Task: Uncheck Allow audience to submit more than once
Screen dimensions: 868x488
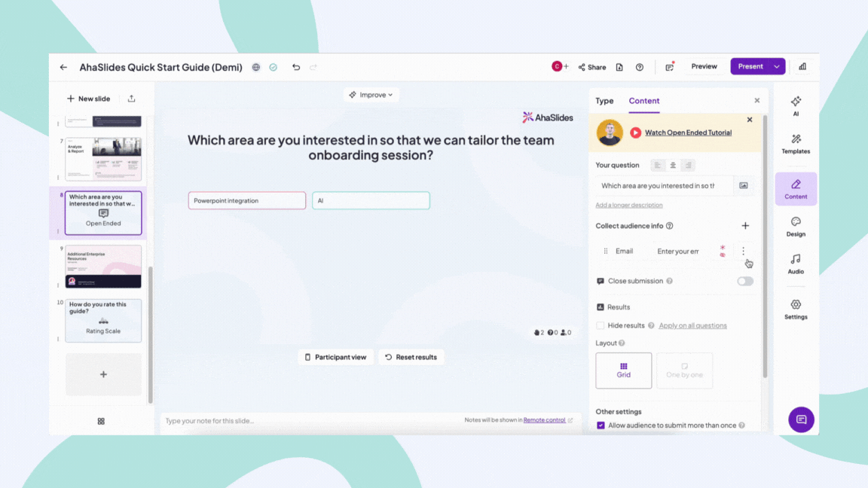Action: (601, 425)
